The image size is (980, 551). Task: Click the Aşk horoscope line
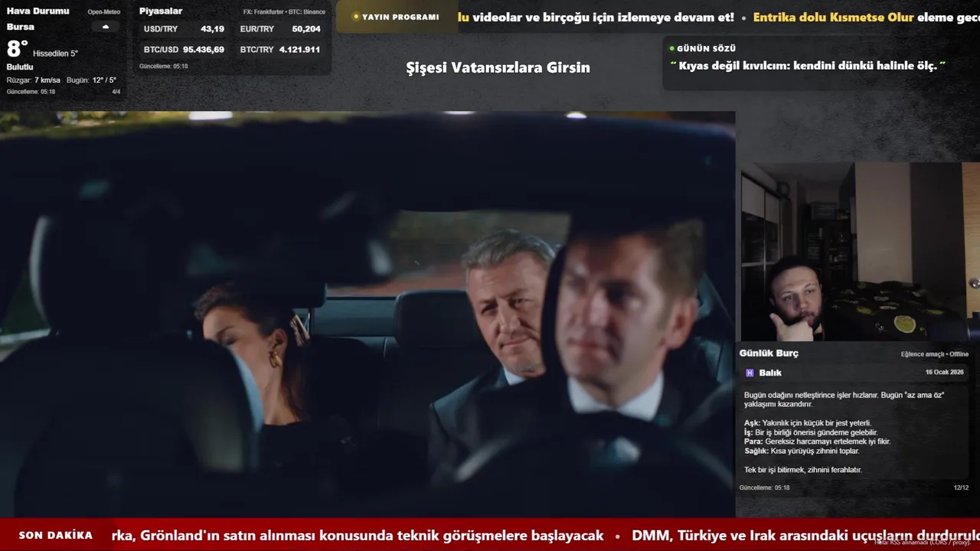pyautogui.click(x=808, y=423)
